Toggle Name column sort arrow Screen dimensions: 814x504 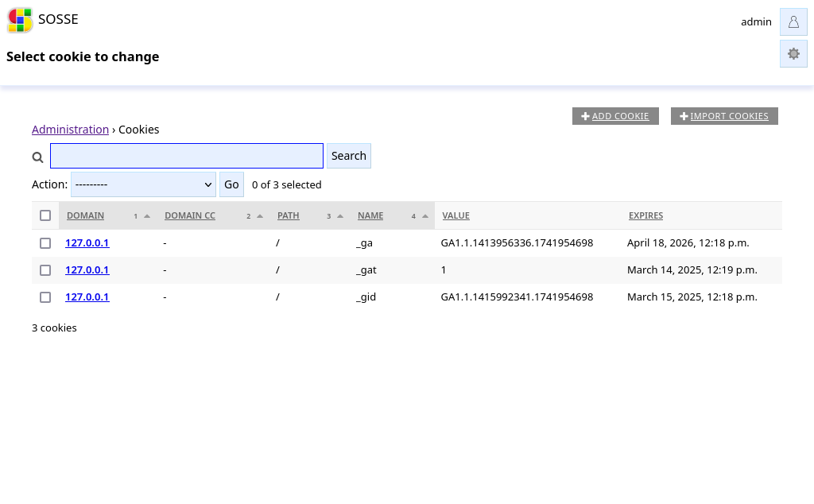[425, 216]
